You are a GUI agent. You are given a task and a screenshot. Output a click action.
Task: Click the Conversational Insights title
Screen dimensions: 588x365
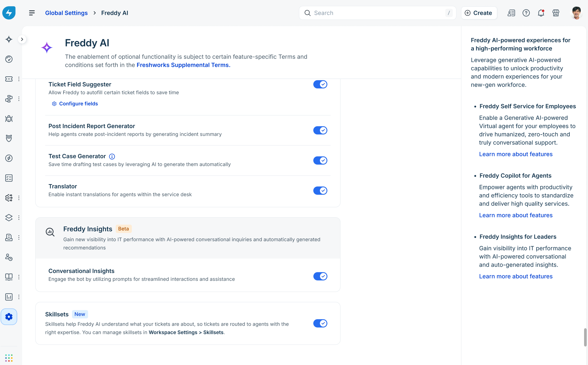point(82,271)
